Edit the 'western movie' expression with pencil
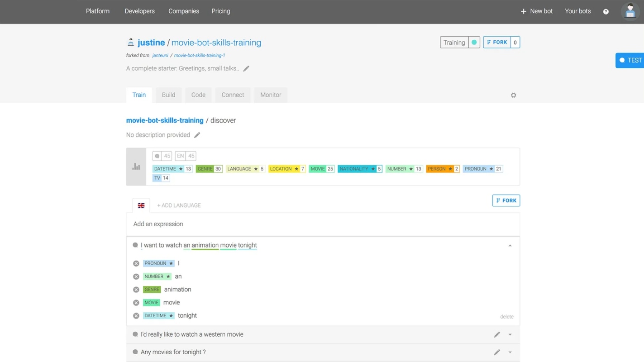Screen dimensions: 644x362 click(497, 334)
